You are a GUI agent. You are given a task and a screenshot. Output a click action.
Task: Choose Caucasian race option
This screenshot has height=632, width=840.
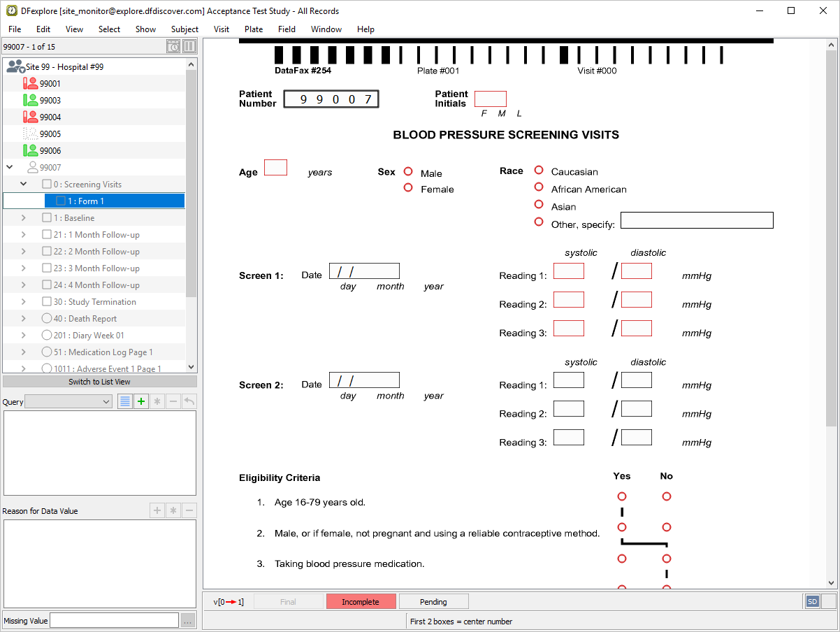(x=539, y=170)
